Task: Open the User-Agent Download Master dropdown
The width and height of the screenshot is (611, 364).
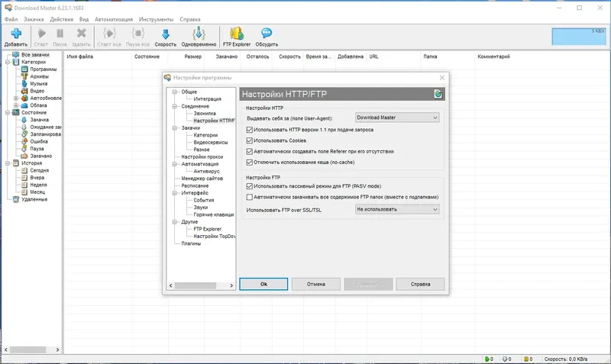Action: point(397,118)
